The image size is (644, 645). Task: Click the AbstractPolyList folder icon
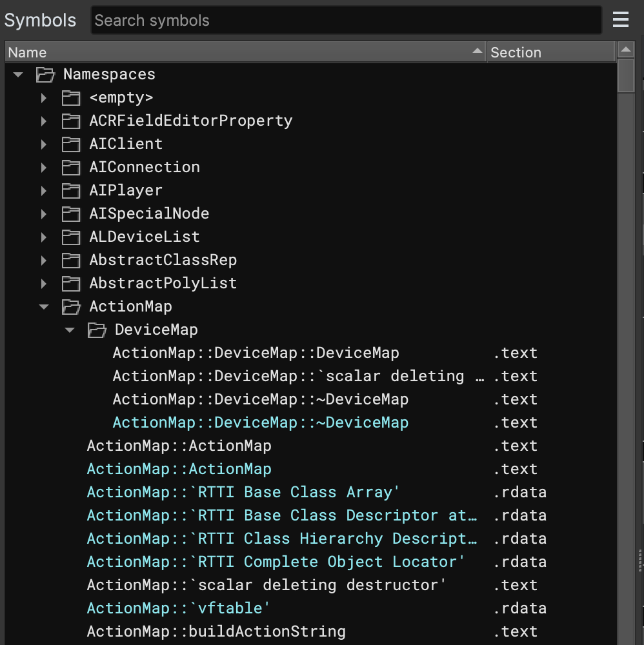[71, 283]
